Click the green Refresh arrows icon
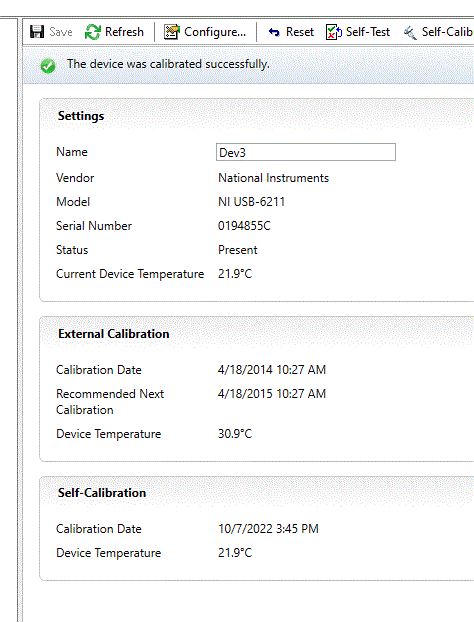Image resolution: width=474 pixels, height=622 pixels. coord(93,32)
